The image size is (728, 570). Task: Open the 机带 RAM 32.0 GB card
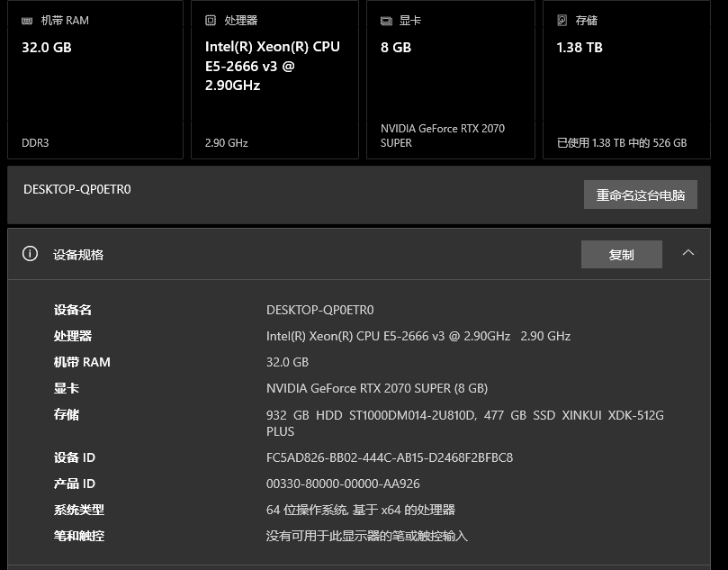95,79
